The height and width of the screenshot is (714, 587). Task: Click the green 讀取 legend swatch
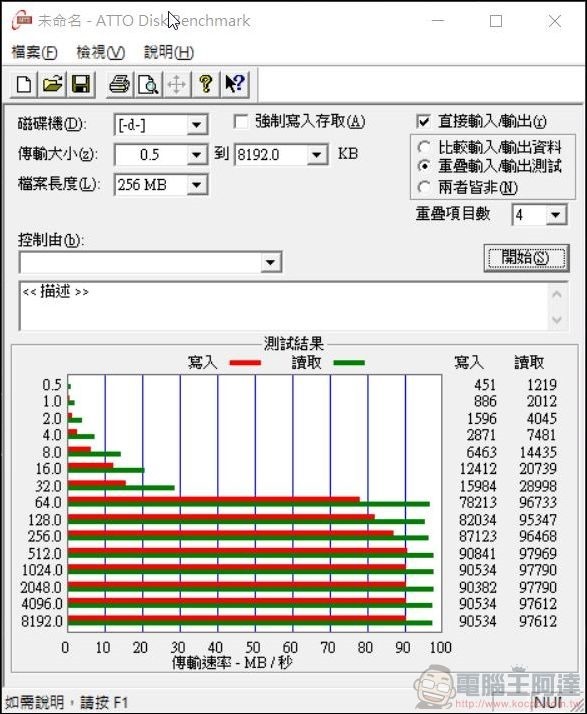tap(349, 363)
